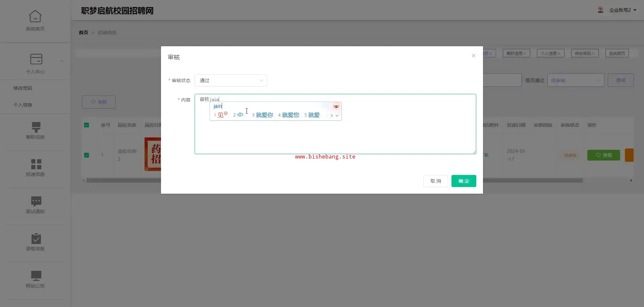
Task: Click the horizontal scrollbar under the table
Action: pyautogui.click(x=334, y=180)
